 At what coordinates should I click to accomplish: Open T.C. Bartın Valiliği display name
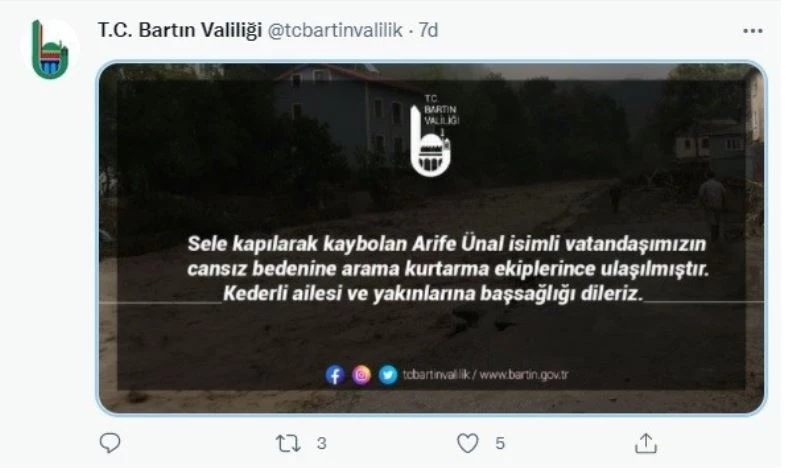tap(180, 31)
